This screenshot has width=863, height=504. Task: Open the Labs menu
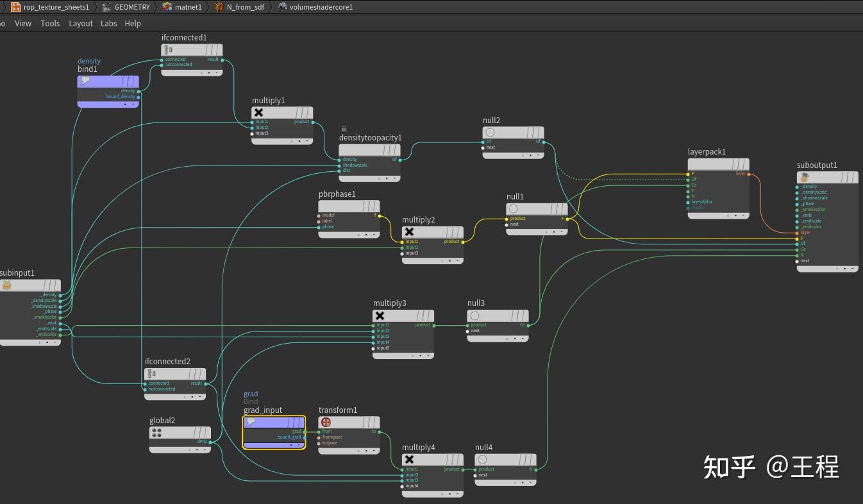coord(108,23)
